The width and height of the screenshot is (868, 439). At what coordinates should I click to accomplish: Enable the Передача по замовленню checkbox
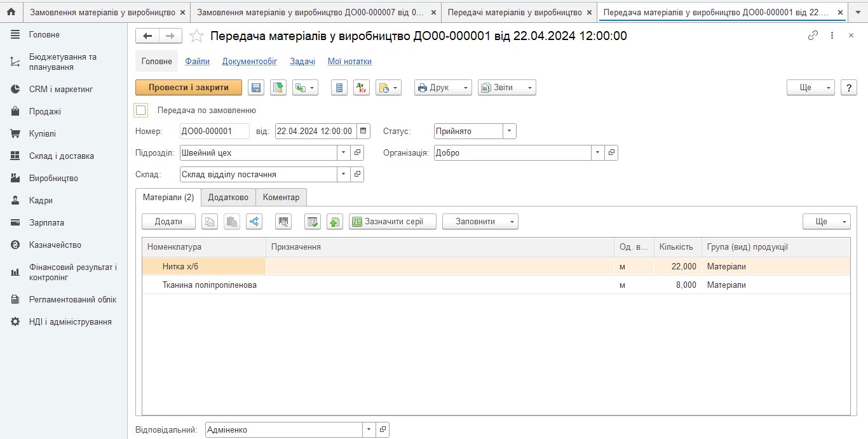(x=141, y=111)
